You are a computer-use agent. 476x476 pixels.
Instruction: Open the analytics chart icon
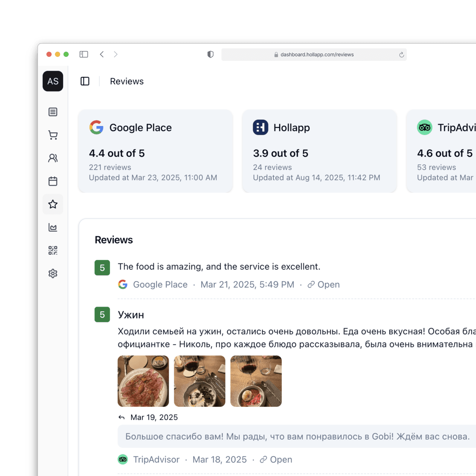point(53,227)
